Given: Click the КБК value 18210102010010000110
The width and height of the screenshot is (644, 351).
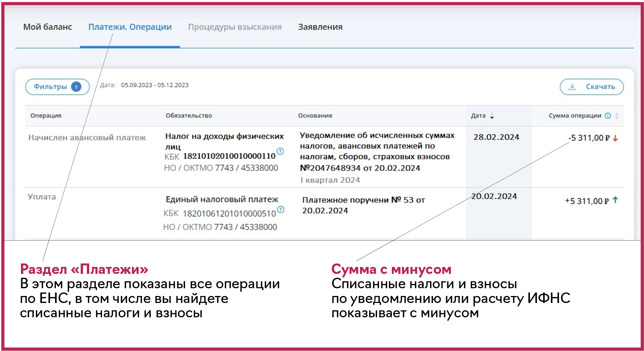Looking at the screenshot, I should coord(229,156).
